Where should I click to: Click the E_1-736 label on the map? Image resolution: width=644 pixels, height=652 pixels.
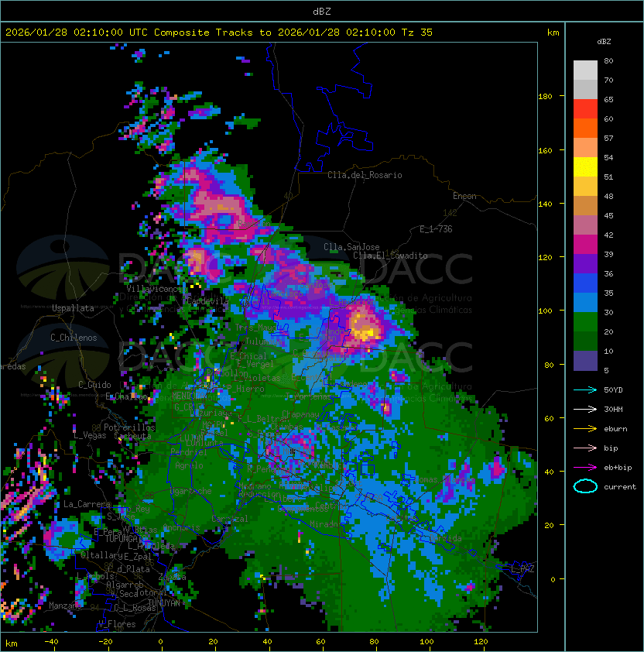[x=436, y=229]
